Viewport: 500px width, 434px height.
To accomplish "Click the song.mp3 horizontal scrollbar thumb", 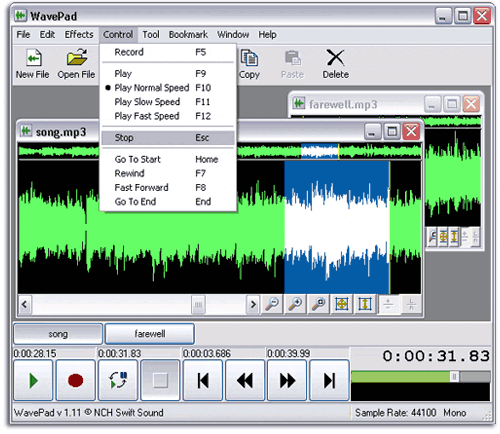I will point(198,305).
